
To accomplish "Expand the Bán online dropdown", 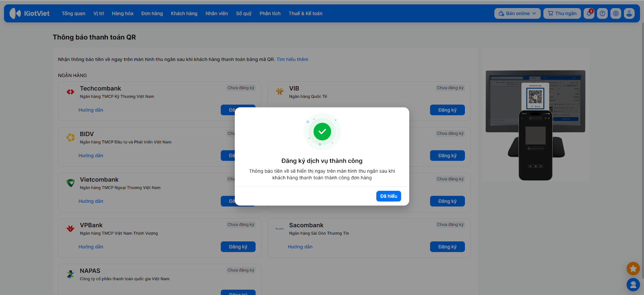I will 517,13.
